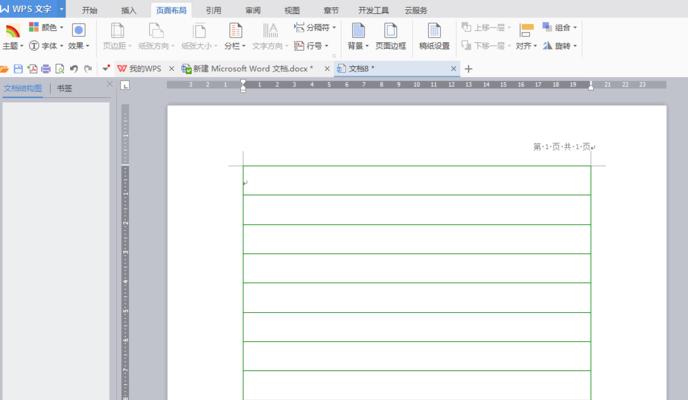Click the right indent marker on ruler
Image resolution: width=688 pixels, height=400 pixels.
tap(591, 87)
